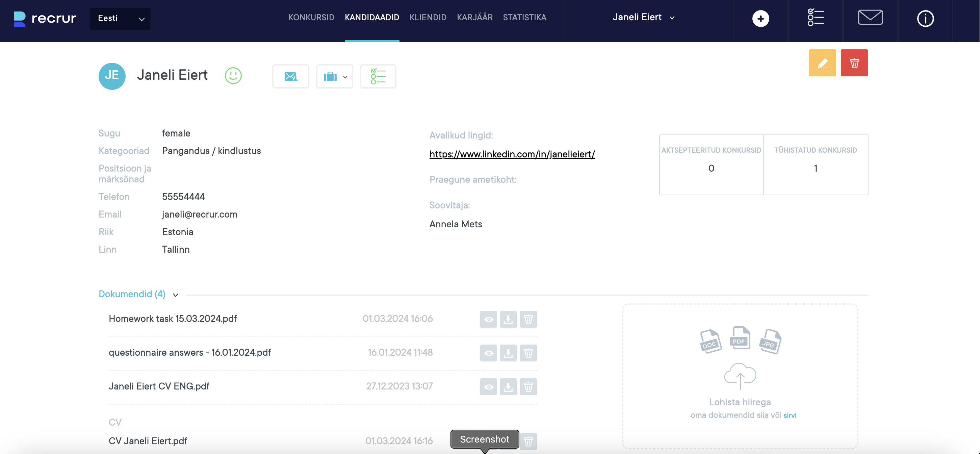Open the Eesti language dropdown
Image resolution: width=980 pixels, height=454 pixels.
tap(120, 19)
